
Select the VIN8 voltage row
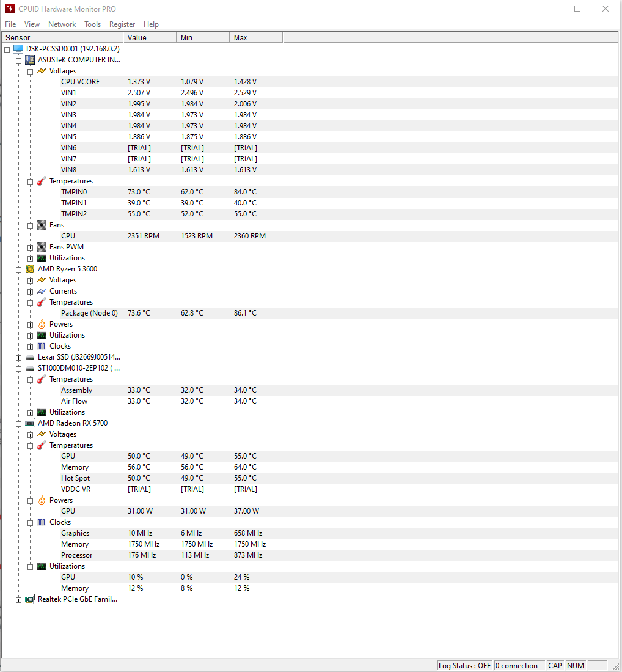pyautogui.click(x=339, y=170)
